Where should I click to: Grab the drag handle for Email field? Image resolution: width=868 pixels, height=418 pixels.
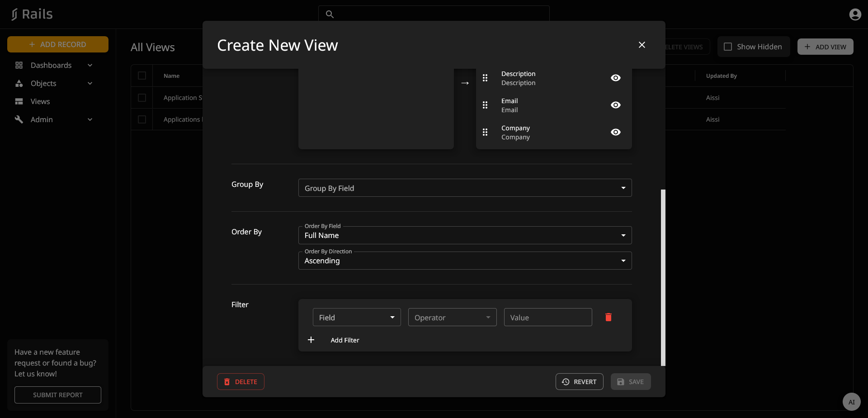485,105
